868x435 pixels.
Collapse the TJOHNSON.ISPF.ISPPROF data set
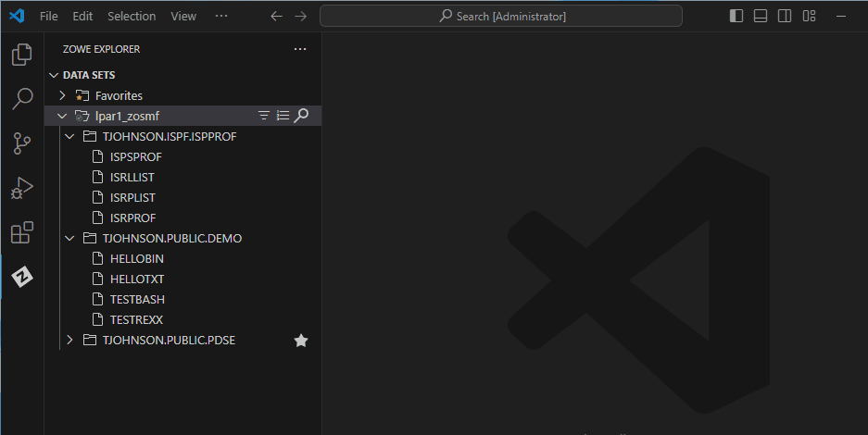point(69,136)
